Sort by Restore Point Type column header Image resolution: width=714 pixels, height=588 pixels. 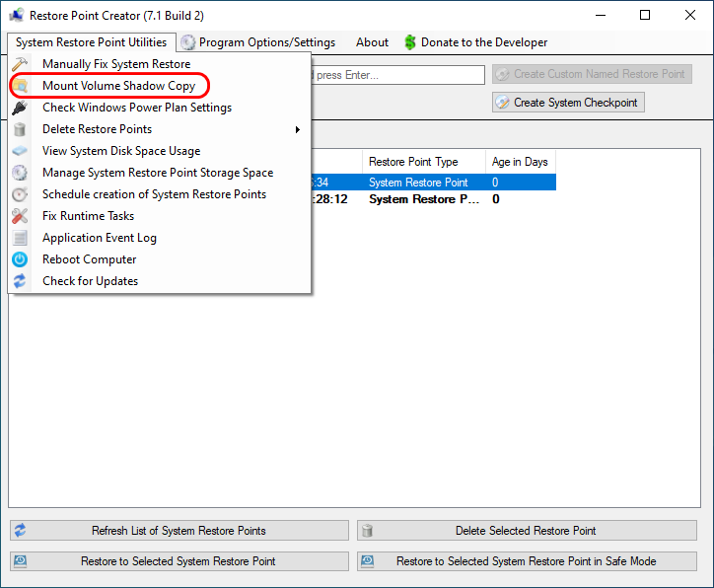click(424, 162)
